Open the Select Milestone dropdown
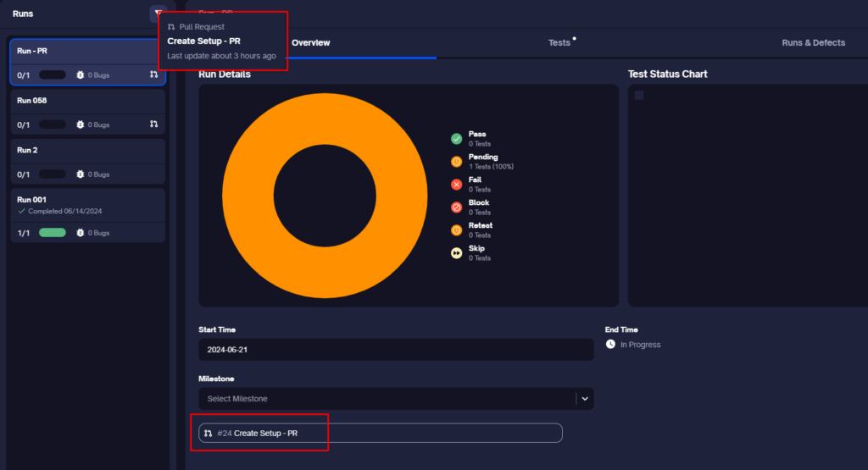Image resolution: width=868 pixels, height=470 pixels. (396, 399)
